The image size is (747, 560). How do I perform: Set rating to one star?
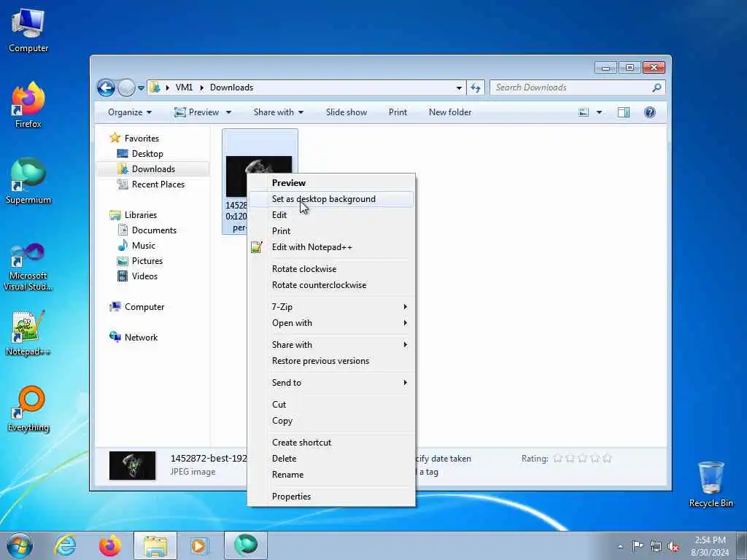558,459
